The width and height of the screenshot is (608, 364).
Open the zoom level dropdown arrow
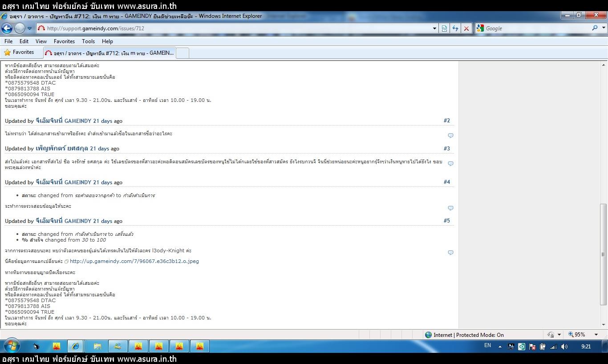pos(596,335)
